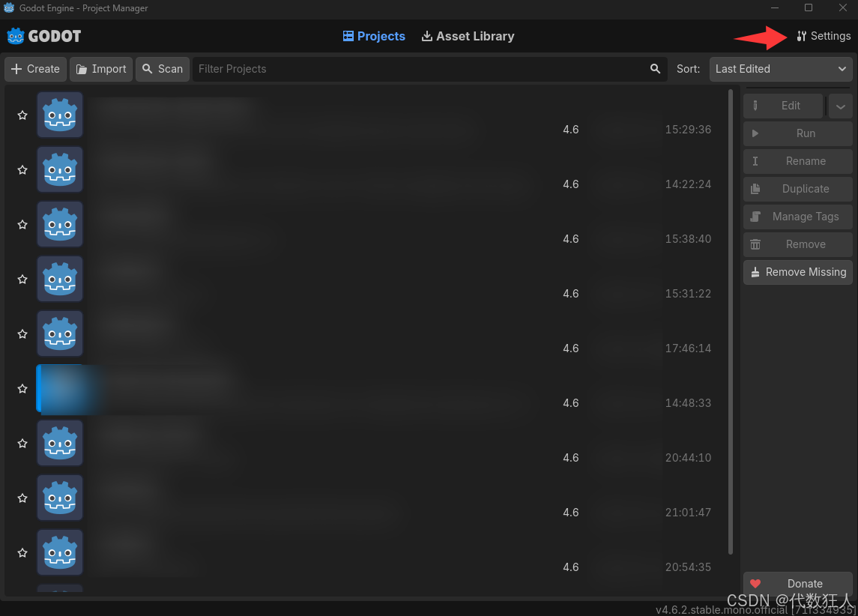Image resolution: width=858 pixels, height=616 pixels.
Task: Favorite the project edited at 20:54:35
Action: [x=22, y=552]
